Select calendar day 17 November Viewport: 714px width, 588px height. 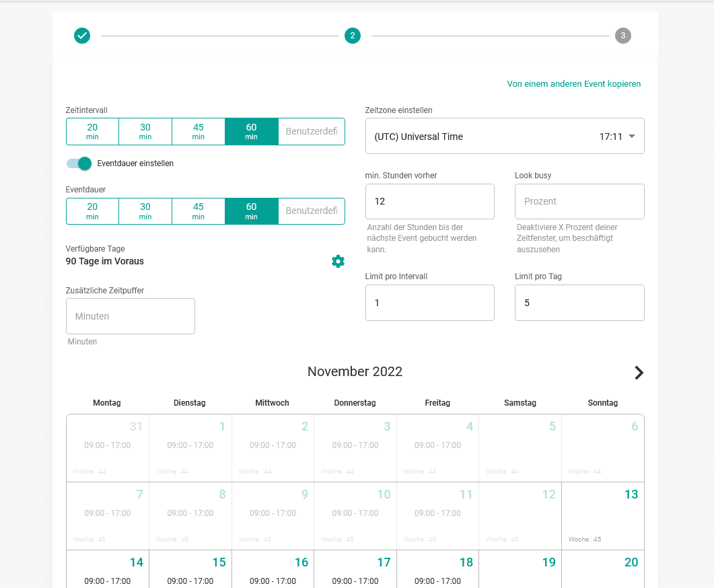click(x=355, y=569)
